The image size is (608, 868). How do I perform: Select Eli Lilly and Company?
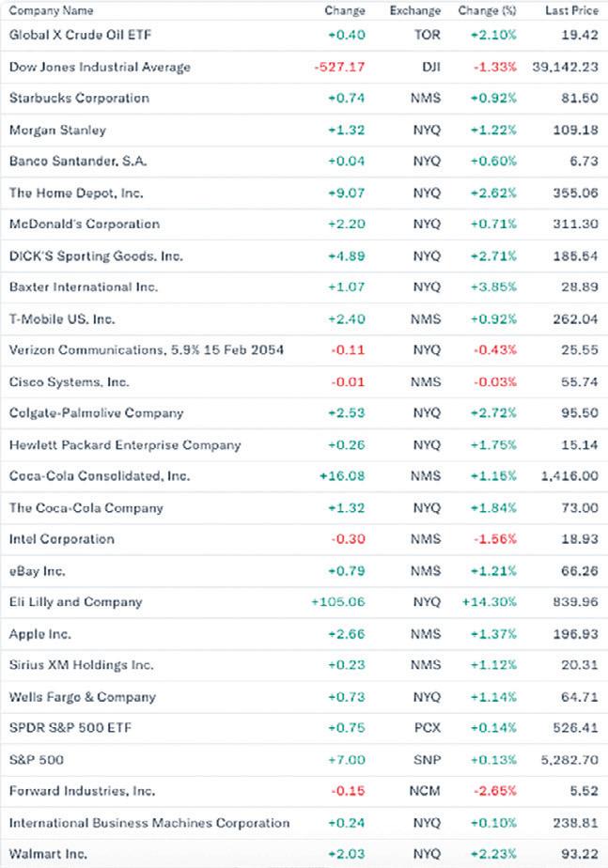click(x=76, y=602)
